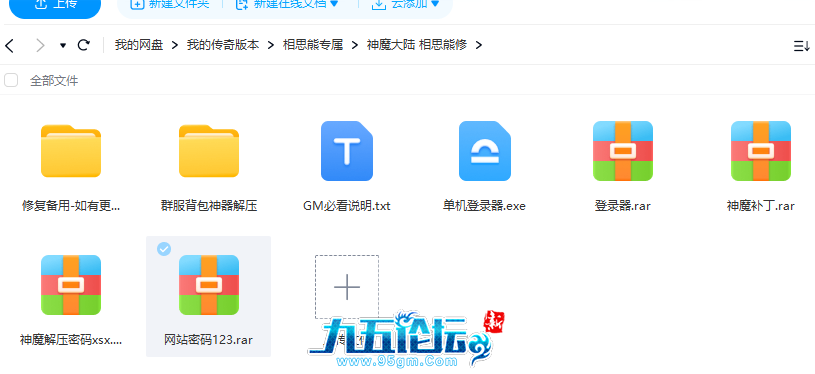Click the folder name 修复备用-如有更...
The height and width of the screenshot is (374, 815).
[71, 206]
